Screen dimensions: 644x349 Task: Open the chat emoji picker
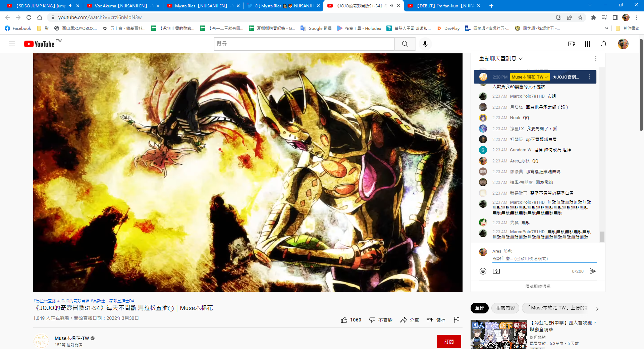coord(483,271)
